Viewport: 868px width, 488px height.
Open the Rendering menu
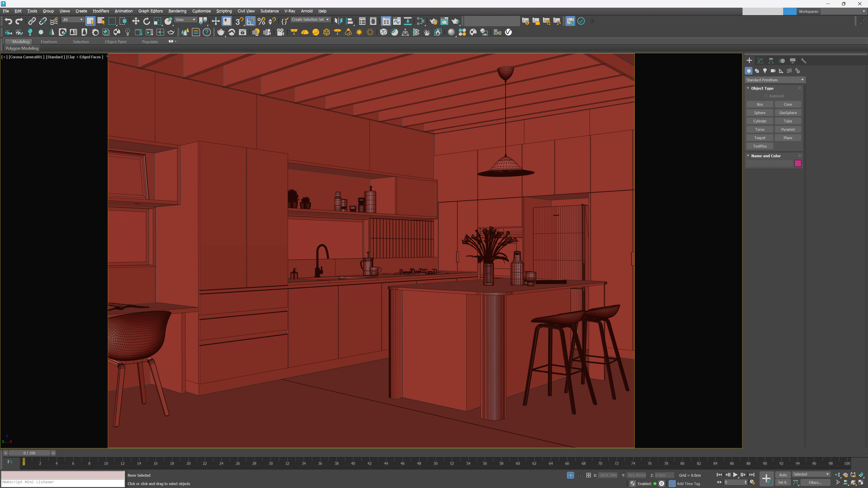coord(177,11)
